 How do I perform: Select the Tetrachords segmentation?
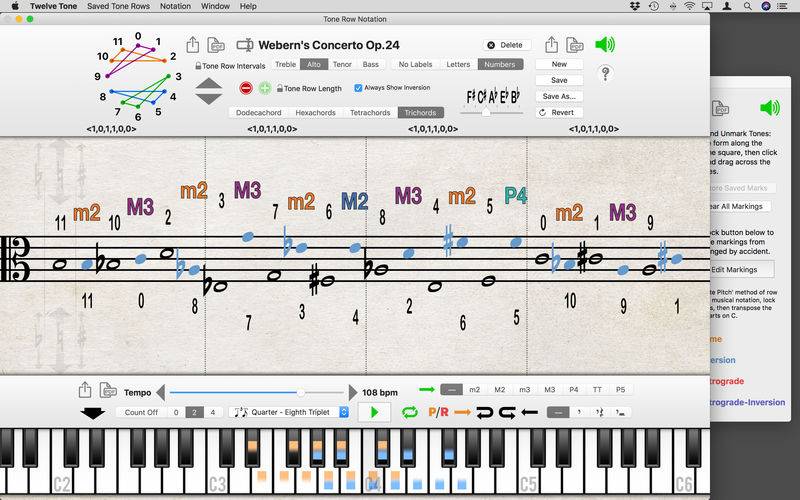pos(370,112)
